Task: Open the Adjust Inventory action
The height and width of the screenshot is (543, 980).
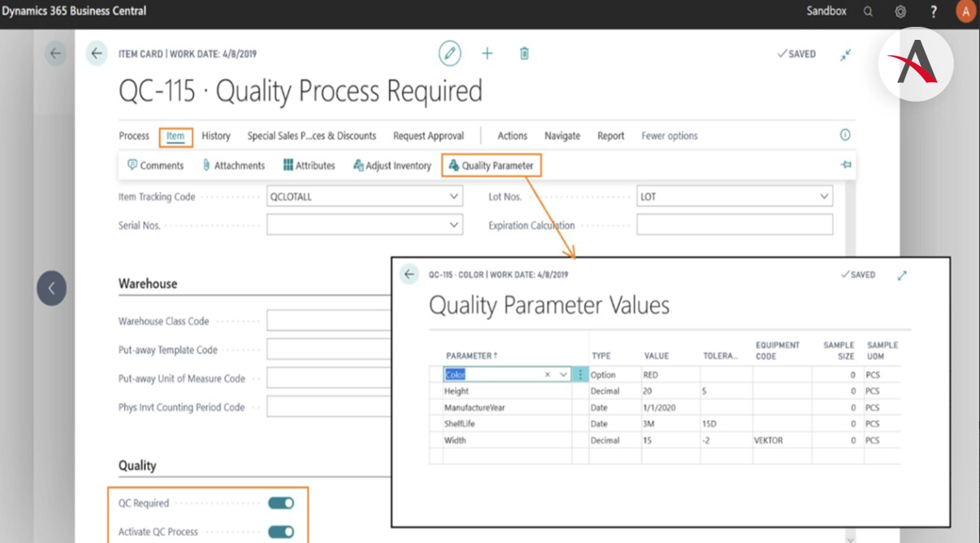Action: click(x=392, y=166)
